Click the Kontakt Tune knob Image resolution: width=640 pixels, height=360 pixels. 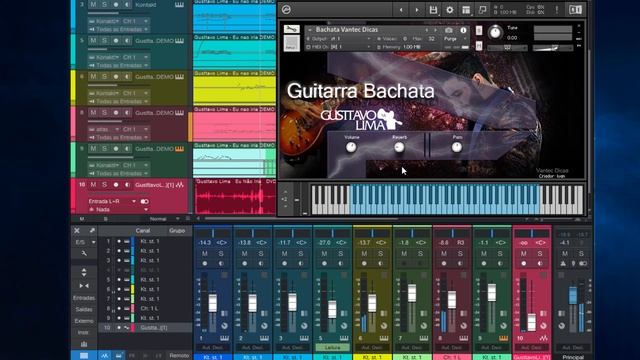pyautogui.click(x=495, y=32)
